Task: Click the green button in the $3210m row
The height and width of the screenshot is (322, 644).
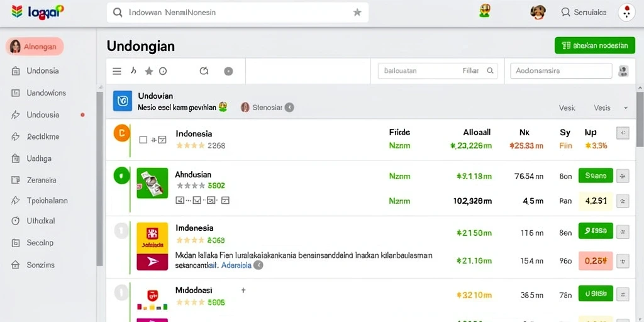Action: (x=596, y=293)
